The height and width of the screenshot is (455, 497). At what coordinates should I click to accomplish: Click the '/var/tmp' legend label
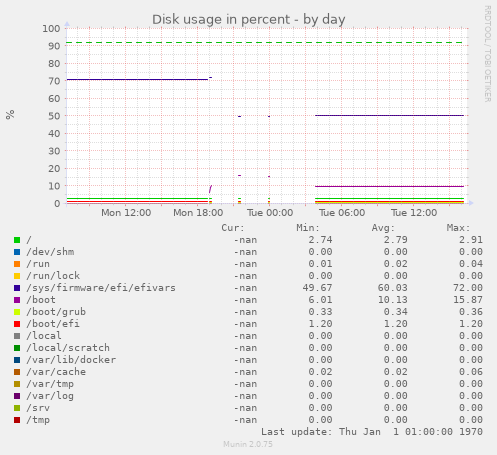click(50, 384)
